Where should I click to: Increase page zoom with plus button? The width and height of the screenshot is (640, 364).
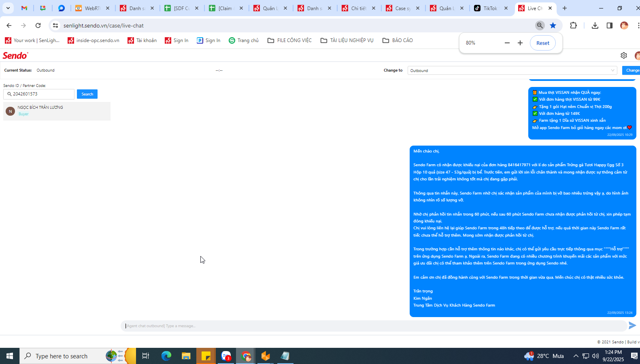520,43
